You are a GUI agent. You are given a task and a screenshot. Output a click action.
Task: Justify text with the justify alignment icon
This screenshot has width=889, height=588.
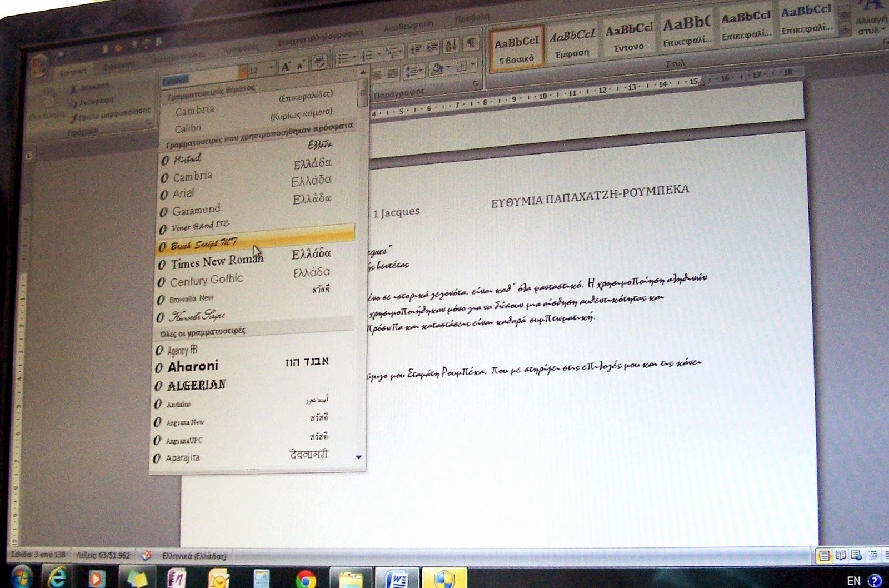pyautogui.click(x=393, y=73)
